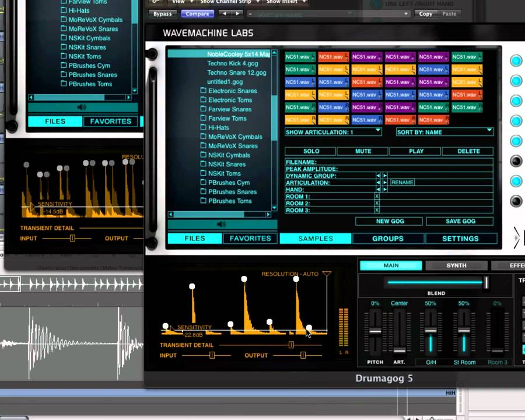Toggle the upper dark LED button on right side
The image size is (525, 420).
516,161
